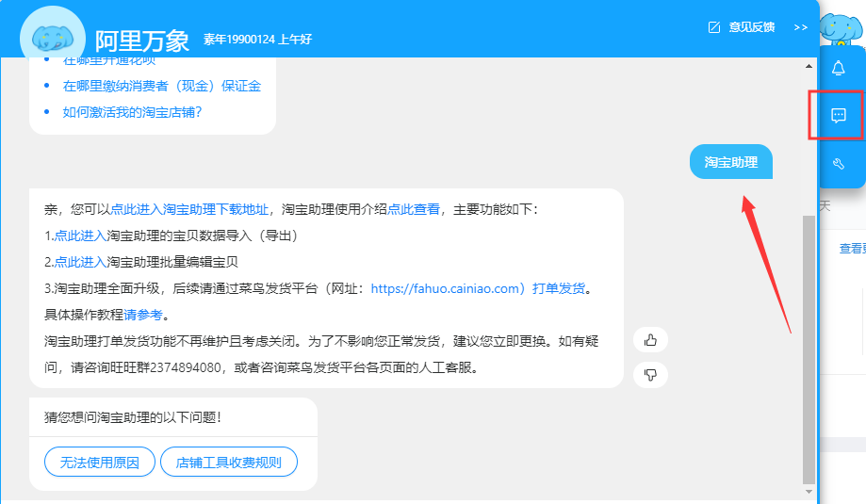Click scrollbar down arrow of chat

[809, 492]
